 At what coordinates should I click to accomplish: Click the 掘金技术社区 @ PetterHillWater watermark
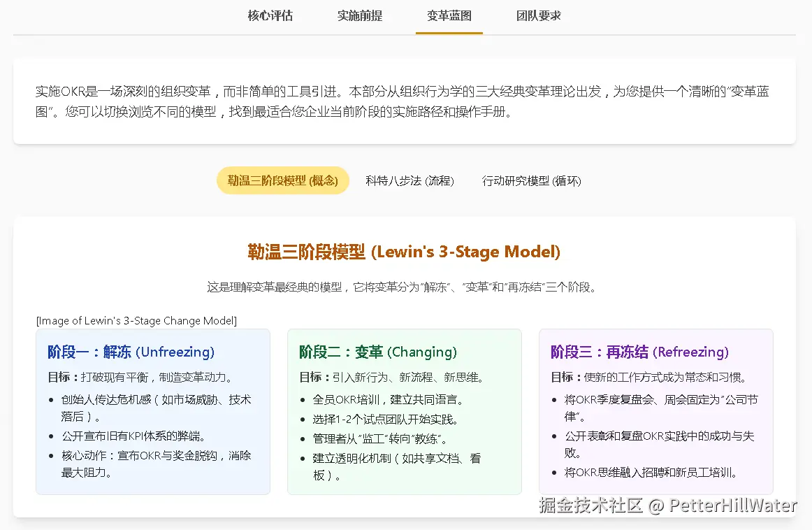667,506
